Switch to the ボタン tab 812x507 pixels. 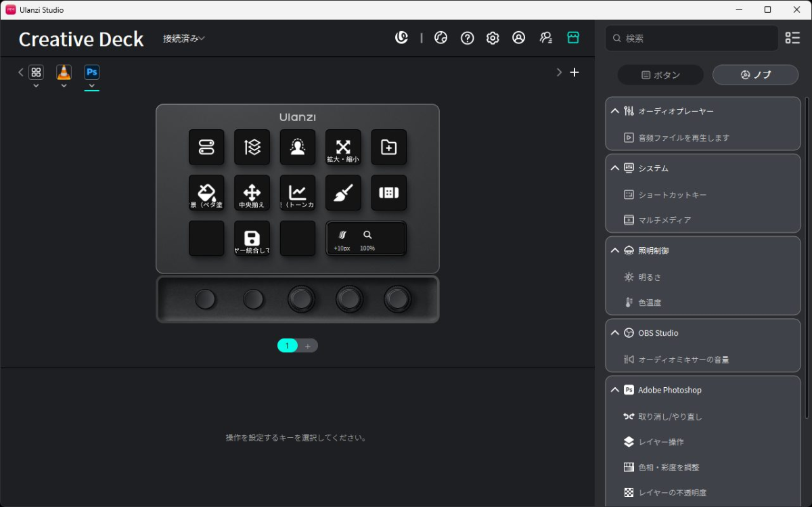pyautogui.click(x=660, y=75)
